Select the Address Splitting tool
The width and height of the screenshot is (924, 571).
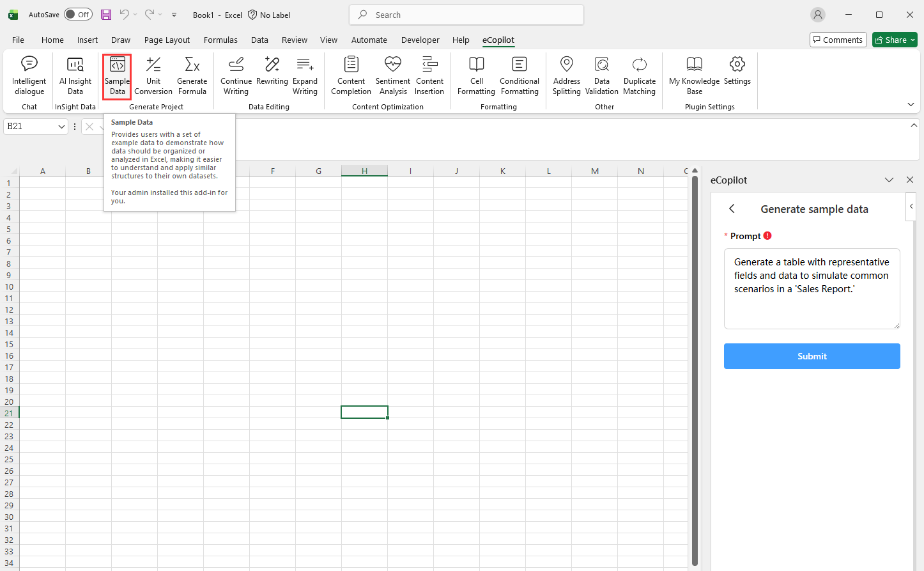click(566, 75)
